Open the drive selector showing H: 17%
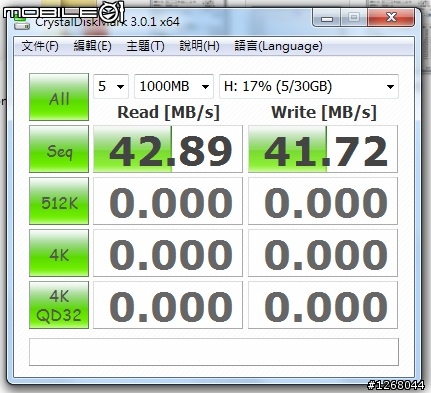431x393 pixels. (x=309, y=87)
